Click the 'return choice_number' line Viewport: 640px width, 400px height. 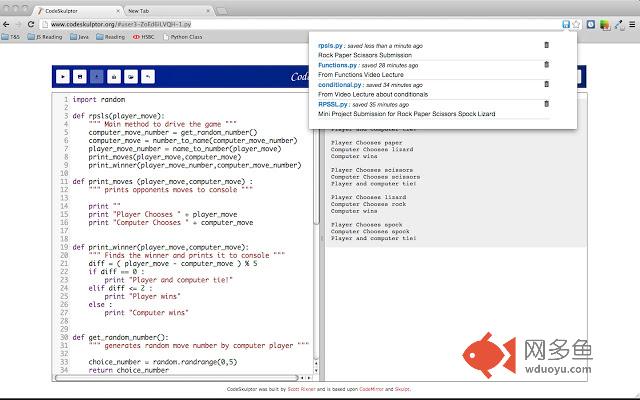coord(129,370)
